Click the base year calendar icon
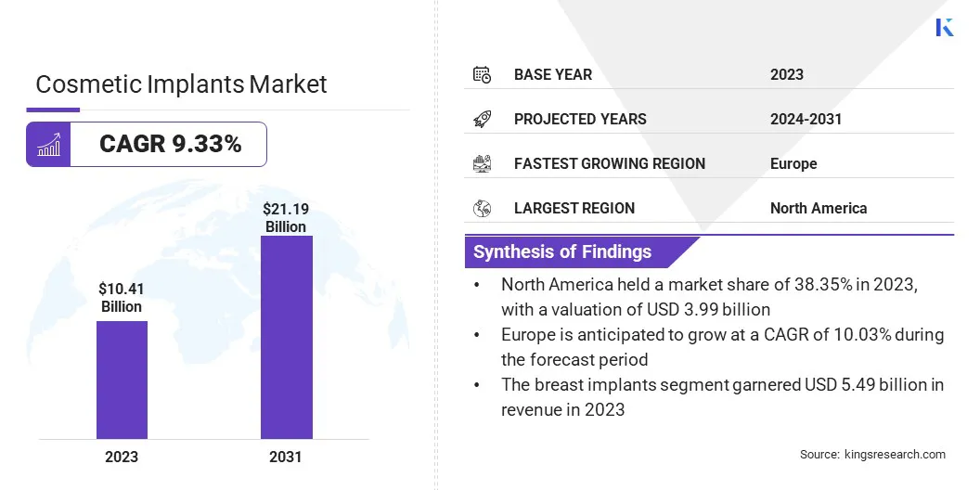Image resolution: width=980 pixels, height=490 pixels. (x=482, y=74)
